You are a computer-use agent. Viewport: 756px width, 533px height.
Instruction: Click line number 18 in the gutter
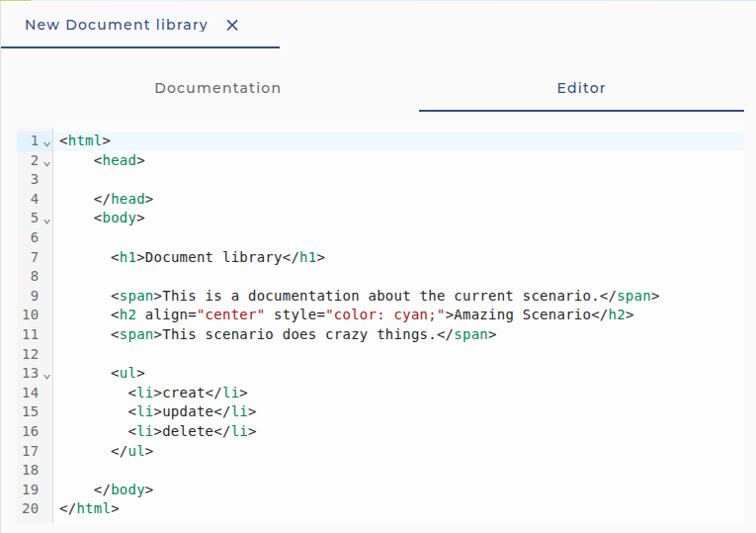(x=30, y=470)
